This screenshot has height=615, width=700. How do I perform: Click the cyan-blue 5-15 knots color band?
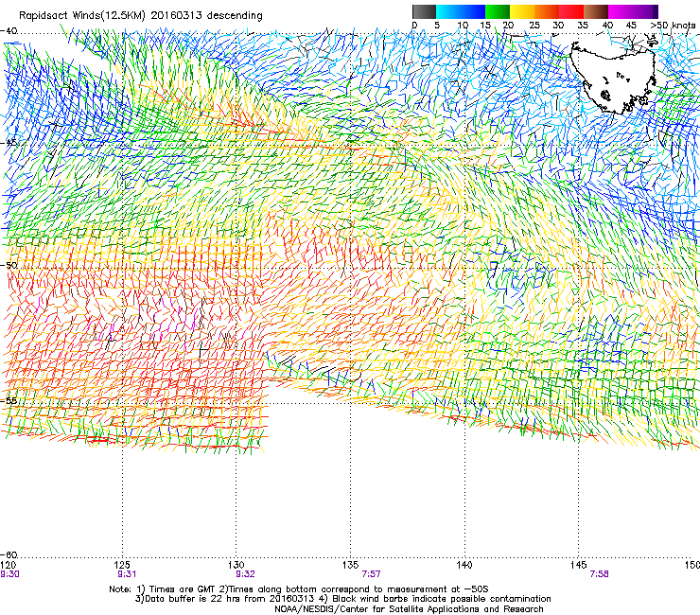461,11
